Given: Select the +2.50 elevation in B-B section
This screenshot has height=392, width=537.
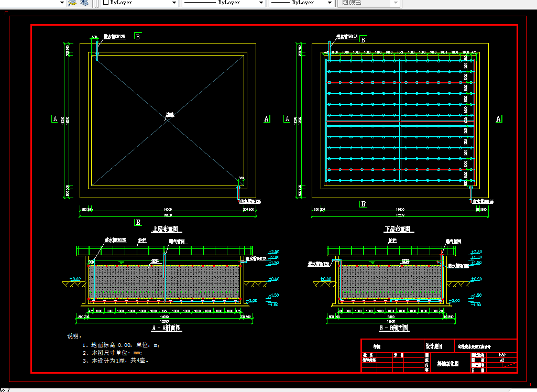Looking at the screenshot, I should 476,252.
